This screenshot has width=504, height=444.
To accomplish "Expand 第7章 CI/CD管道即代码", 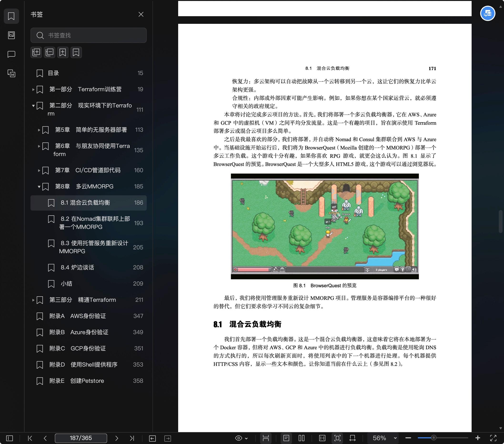I will click(x=39, y=170).
